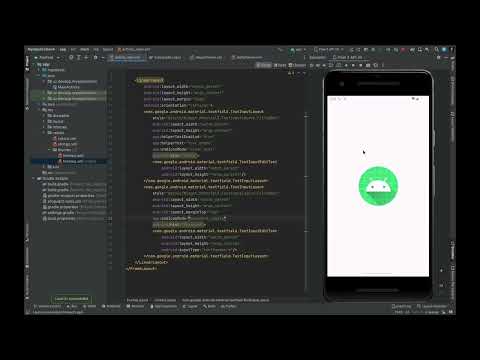Open Profiler tool window tab
480x360 pixels.
(229, 306)
